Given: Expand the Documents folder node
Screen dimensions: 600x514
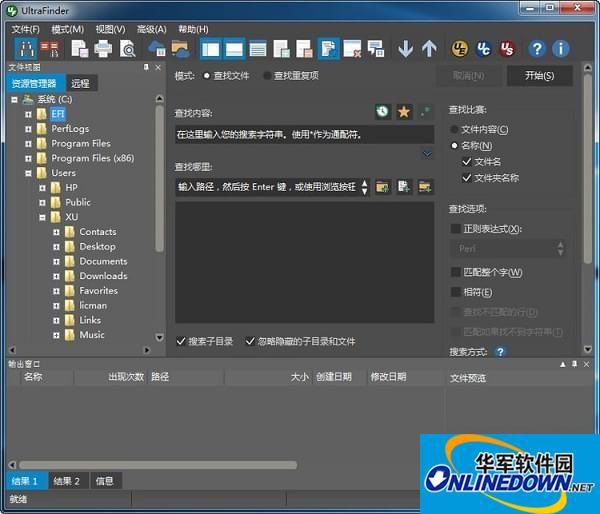Looking at the screenshot, I should tap(56, 261).
